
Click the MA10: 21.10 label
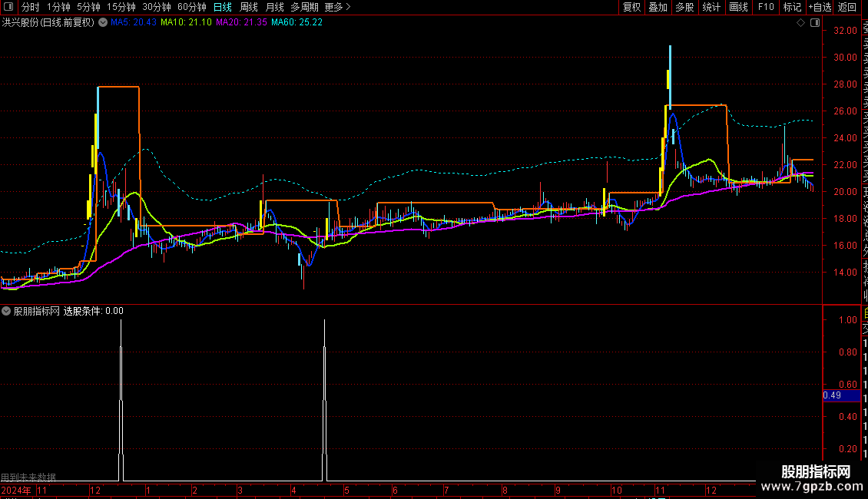click(186, 22)
